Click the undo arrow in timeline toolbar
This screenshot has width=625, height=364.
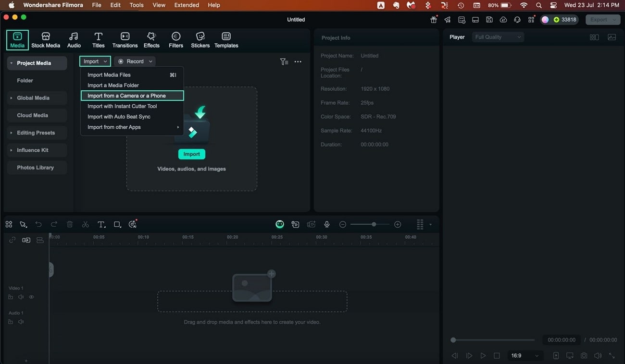[38, 224]
